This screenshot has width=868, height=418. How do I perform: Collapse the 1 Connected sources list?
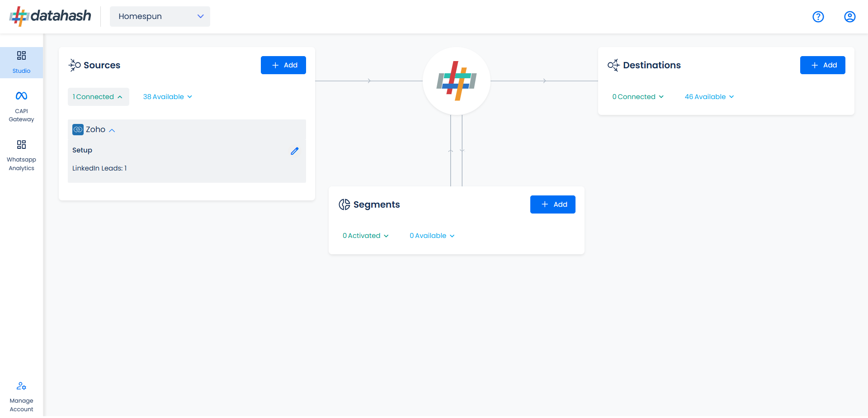(98, 97)
